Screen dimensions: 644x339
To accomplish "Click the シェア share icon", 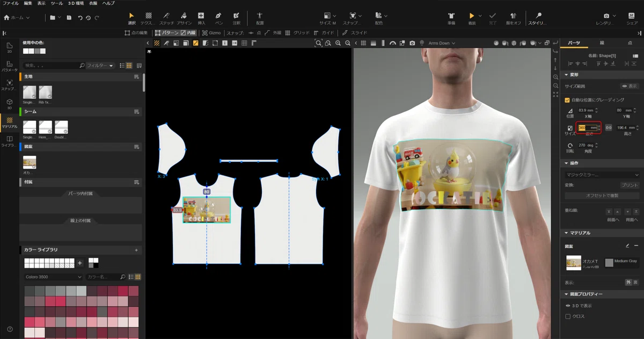I will pos(632,18).
